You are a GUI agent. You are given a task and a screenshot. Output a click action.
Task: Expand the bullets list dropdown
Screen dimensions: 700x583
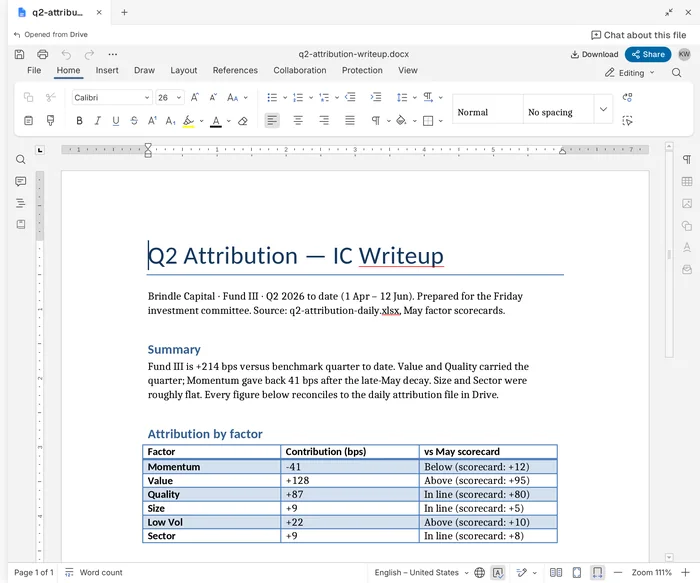click(285, 97)
